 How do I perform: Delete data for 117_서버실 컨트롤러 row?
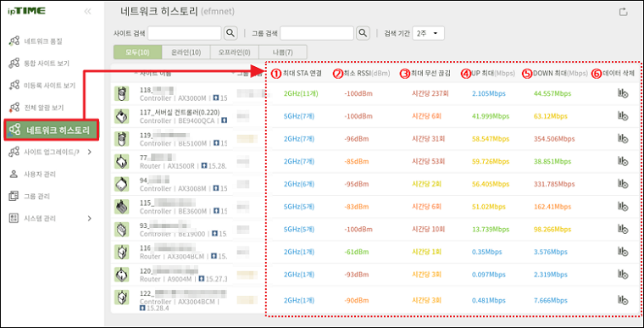pyautogui.click(x=623, y=116)
